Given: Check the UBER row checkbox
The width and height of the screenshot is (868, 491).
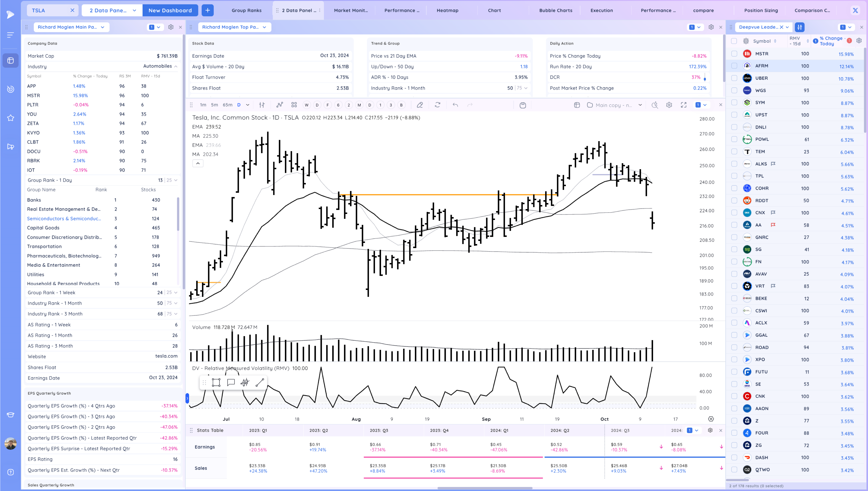Looking at the screenshot, I should 734,78.
